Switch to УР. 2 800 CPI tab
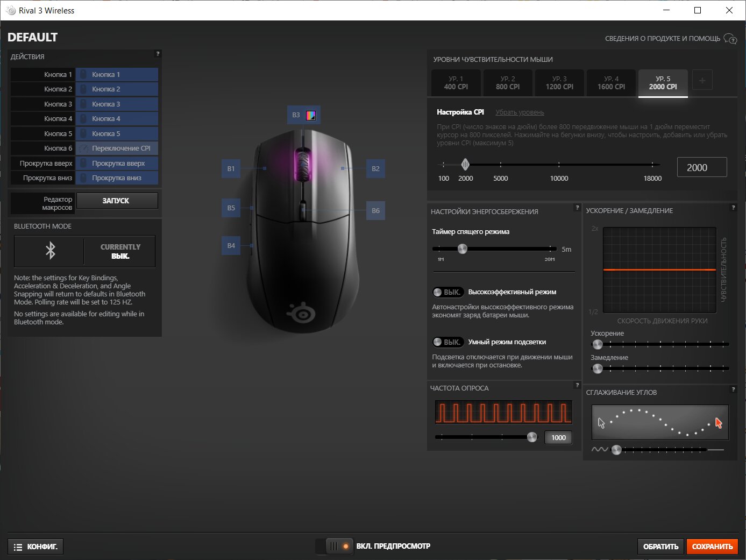This screenshot has width=746, height=560. point(508,83)
